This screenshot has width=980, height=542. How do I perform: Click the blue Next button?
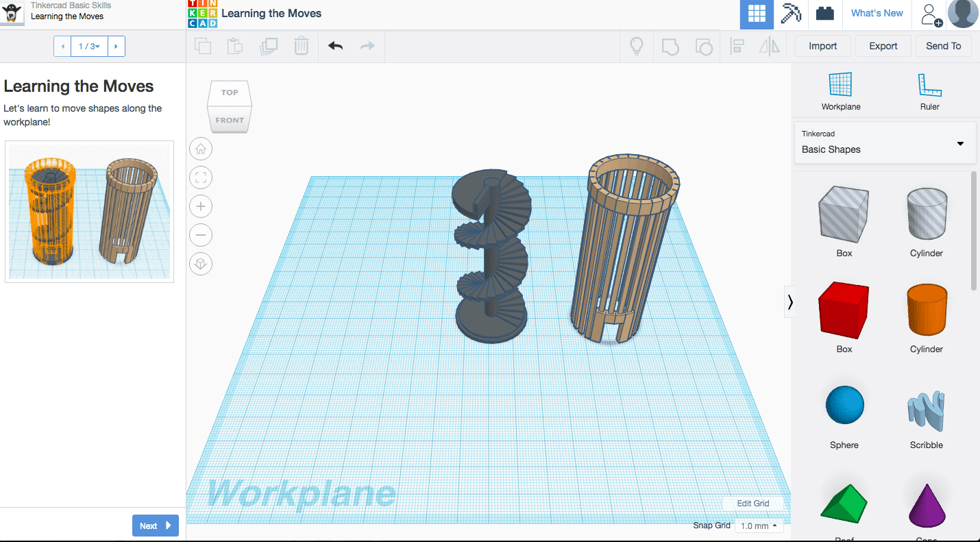tap(156, 526)
